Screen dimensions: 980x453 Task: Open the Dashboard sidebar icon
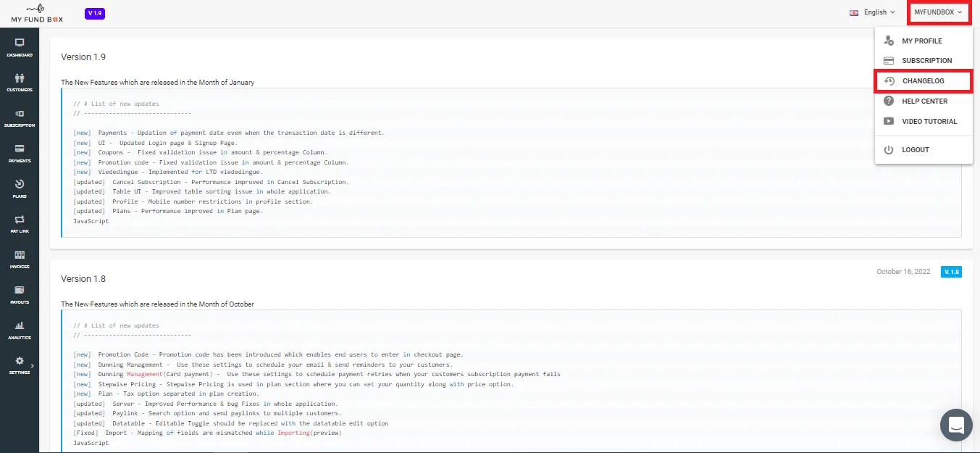tap(20, 43)
